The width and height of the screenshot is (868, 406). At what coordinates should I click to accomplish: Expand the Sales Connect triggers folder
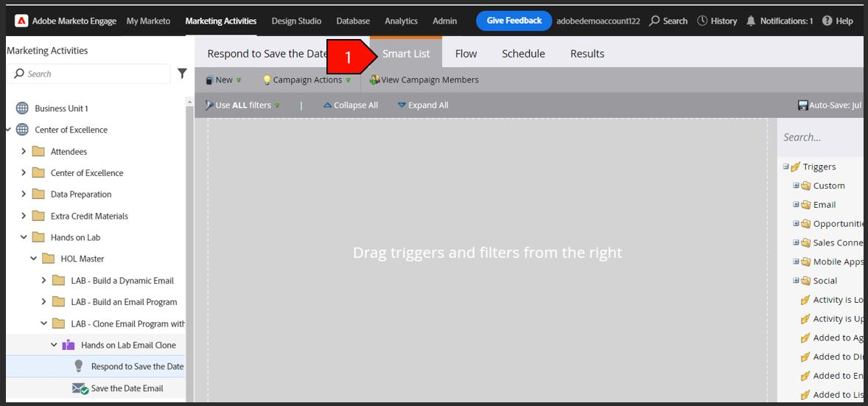coord(796,242)
